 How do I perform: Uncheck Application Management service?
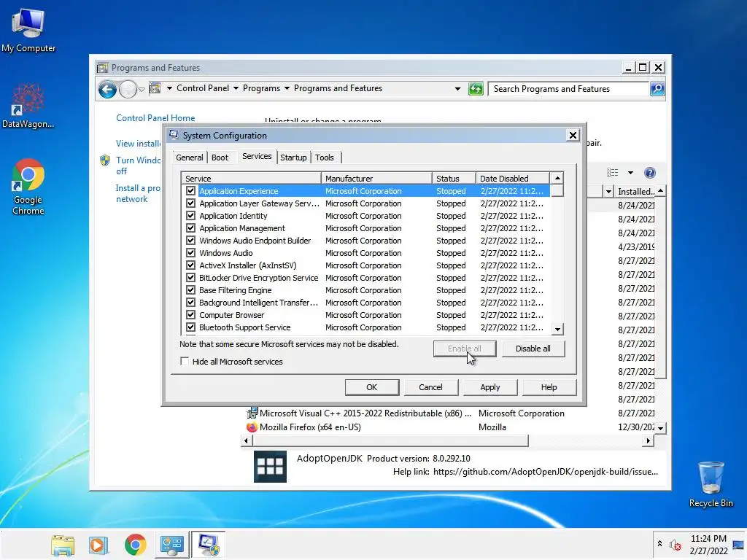191,228
